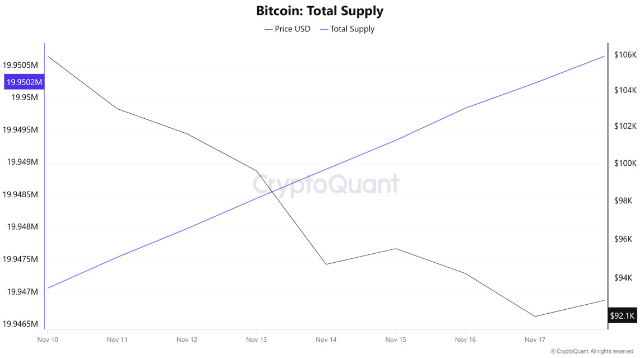The width and height of the screenshot is (644, 358).
Task: Click the purple 19.9502M value label
Action: click(24, 82)
